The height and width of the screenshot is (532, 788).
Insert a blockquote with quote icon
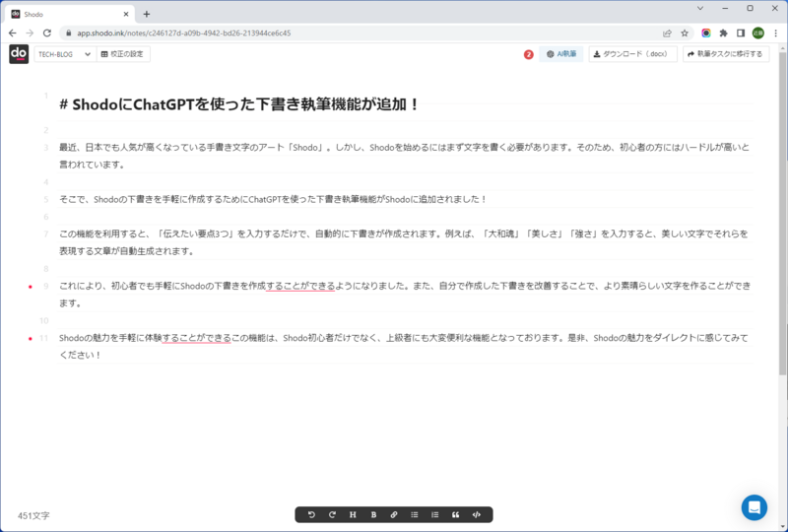pyautogui.click(x=456, y=514)
